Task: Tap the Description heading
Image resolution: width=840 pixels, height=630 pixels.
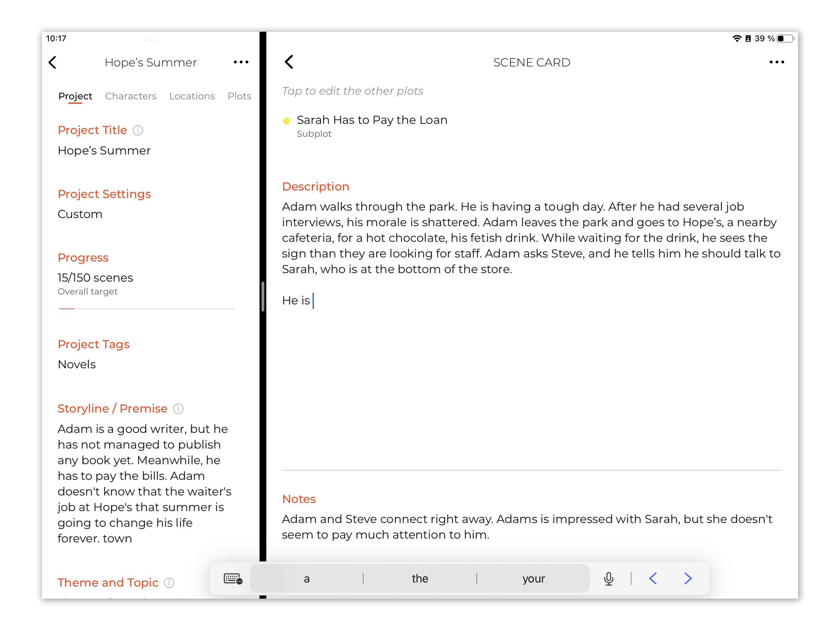Action: [316, 187]
